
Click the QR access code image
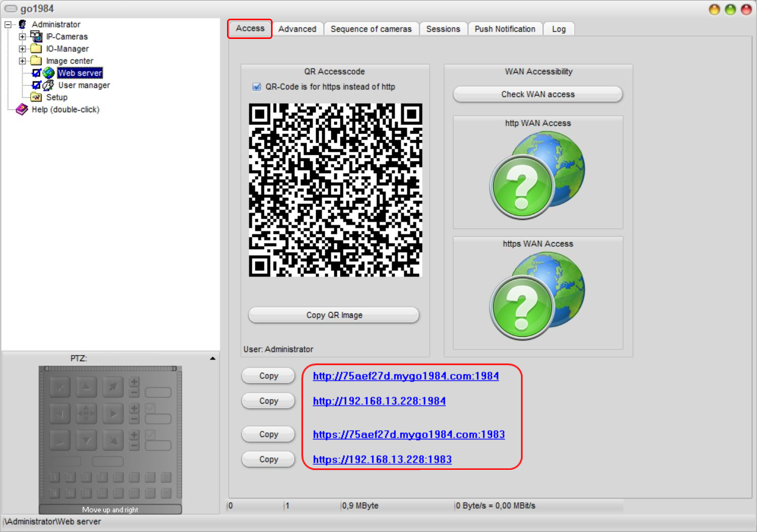click(335, 190)
